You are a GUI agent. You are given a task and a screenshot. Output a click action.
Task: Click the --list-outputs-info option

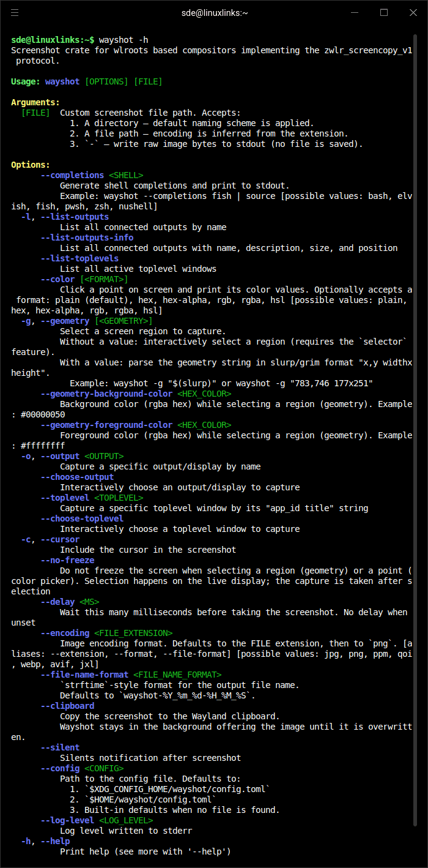pyautogui.click(x=87, y=238)
